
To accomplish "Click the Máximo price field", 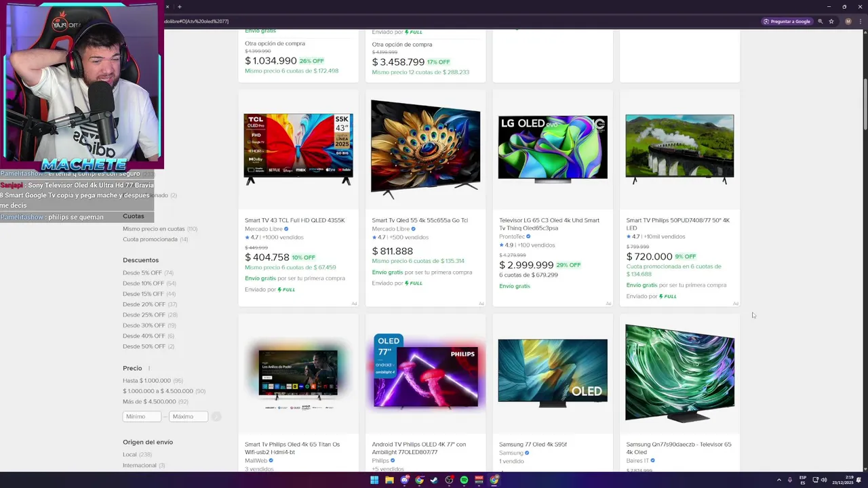I will 189,417.
